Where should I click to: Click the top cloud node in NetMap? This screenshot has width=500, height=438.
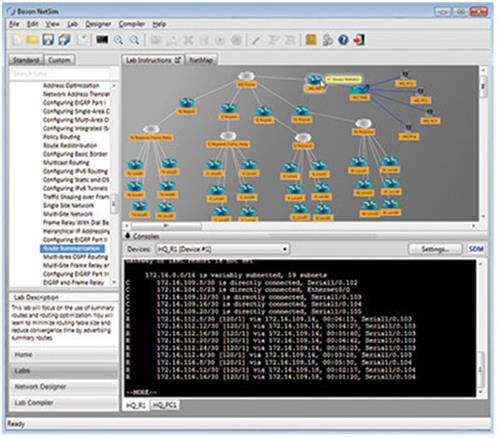coord(246,76)
